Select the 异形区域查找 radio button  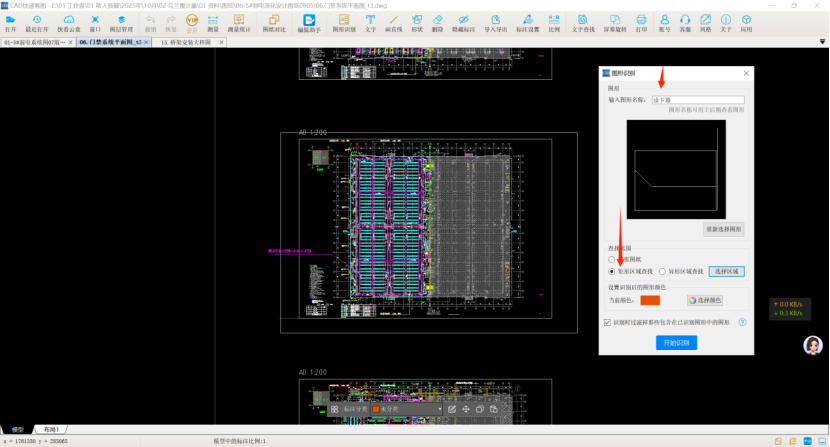[x=662, y=271]
